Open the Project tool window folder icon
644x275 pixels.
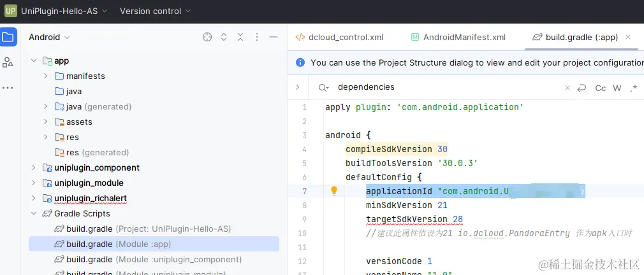[x=8, y=37]
